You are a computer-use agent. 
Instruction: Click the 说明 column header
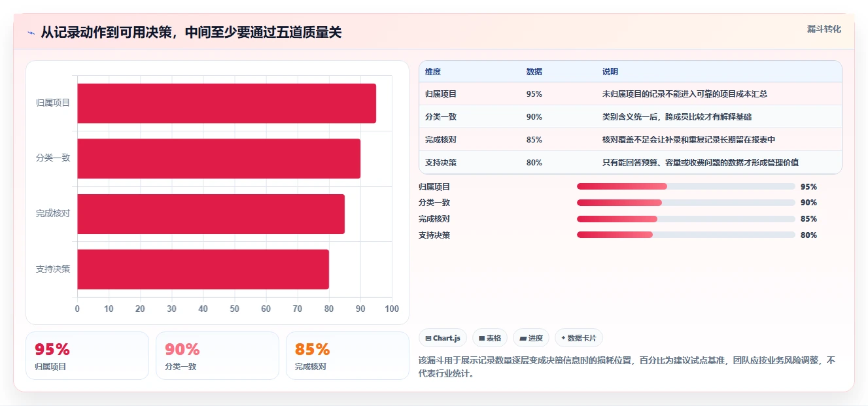tap(610, 72)
